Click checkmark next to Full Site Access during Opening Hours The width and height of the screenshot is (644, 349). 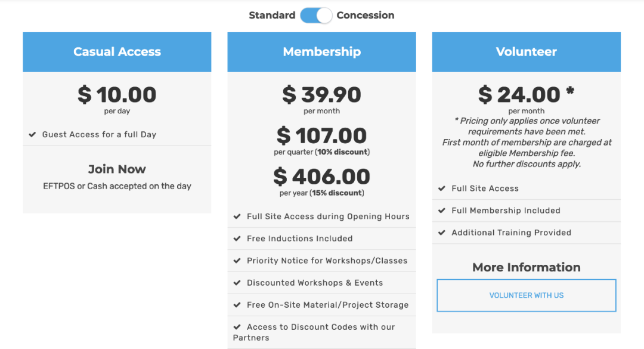(x=237, y=216)
